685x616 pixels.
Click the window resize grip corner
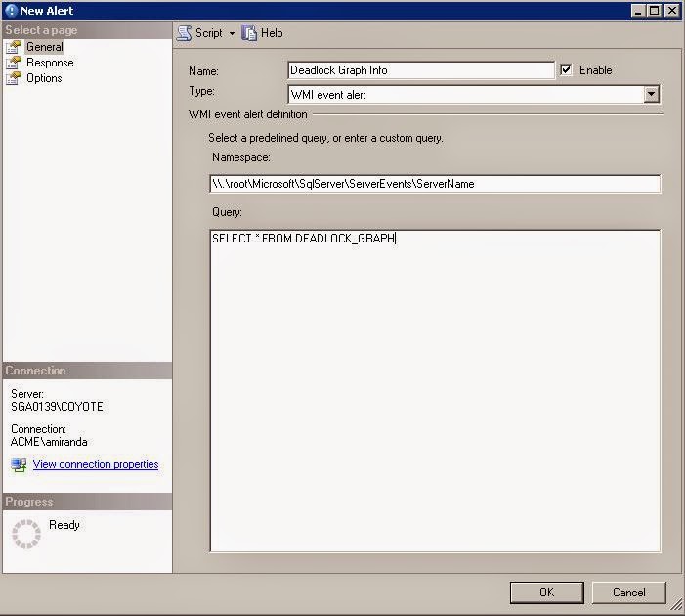tap(676, 606)
